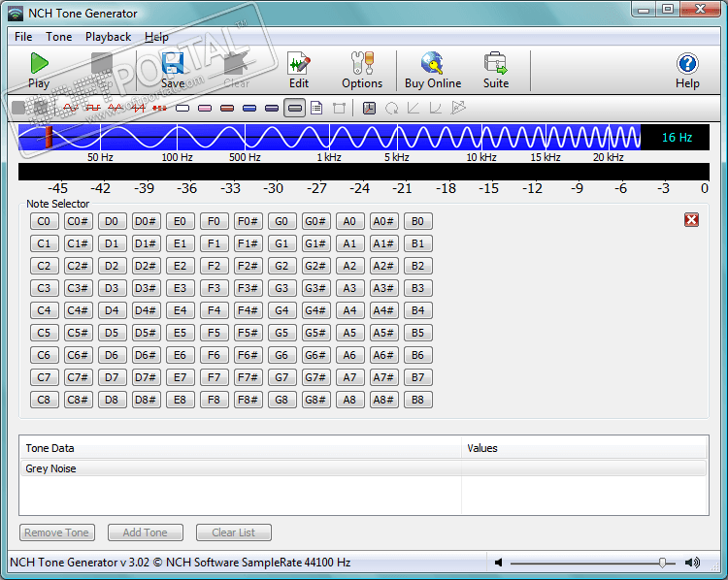Click the 16 Hz frequency readout
Viewport: 728px width, 580px height.
(x=677, y=138)
